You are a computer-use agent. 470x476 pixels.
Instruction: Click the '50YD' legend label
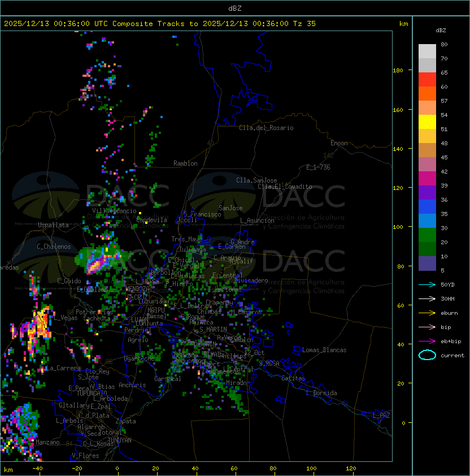[447, 284]
